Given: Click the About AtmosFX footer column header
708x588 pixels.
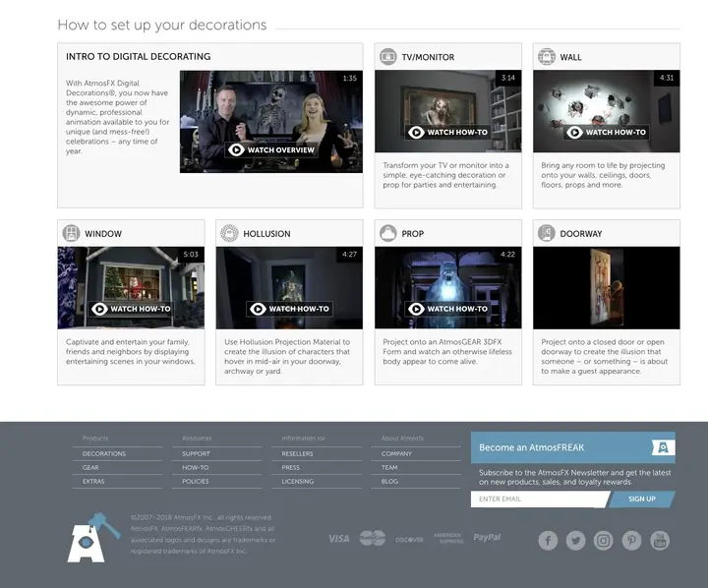Looking at the screenshot, I should 402,439.
